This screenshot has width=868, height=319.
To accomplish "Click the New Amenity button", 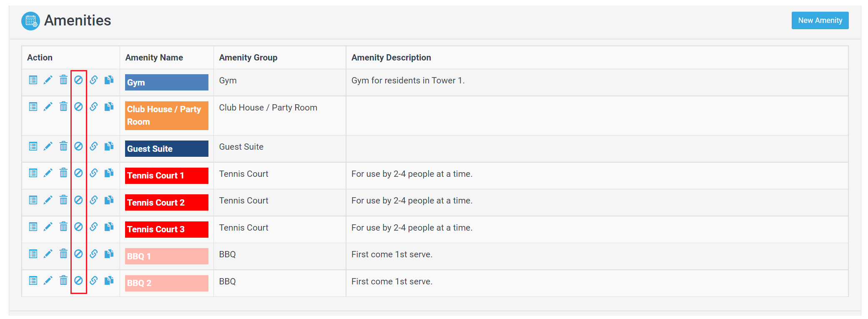I will coord(820,20).
